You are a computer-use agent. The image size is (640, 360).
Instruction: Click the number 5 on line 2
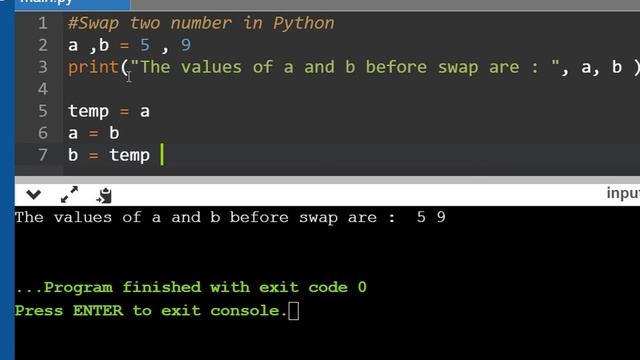144,45
